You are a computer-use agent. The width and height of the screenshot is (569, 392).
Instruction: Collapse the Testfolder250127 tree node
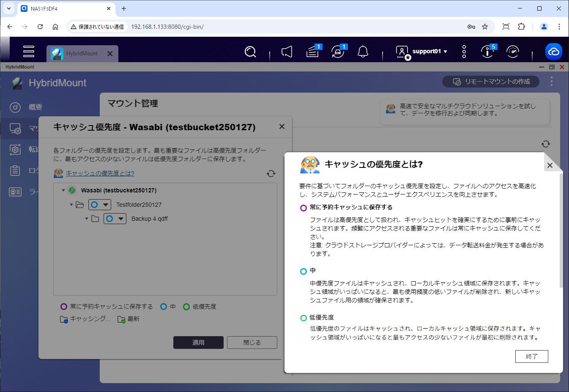pos(71,205)
